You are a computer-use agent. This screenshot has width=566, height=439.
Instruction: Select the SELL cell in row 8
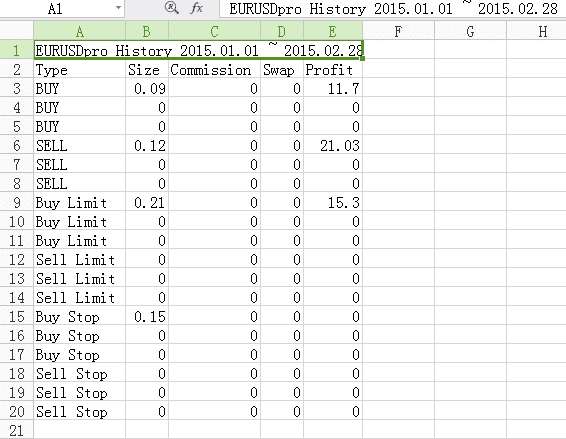[x=80, y=183]
